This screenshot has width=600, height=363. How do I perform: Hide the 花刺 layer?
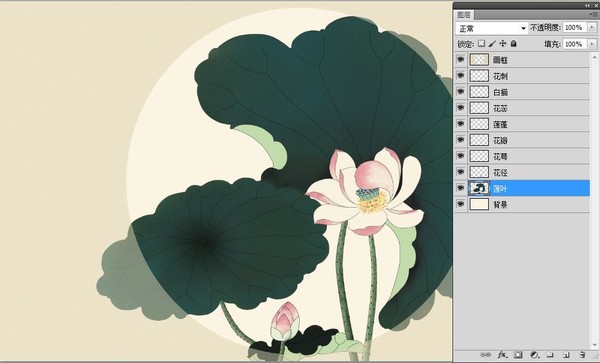click(461, 76)
